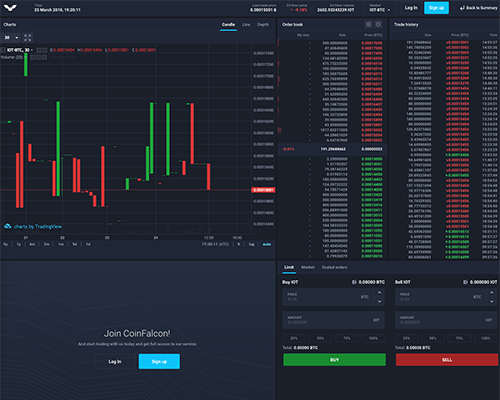Screen dimensions: 500x400
Task: Select 100% in Sell IOT
Action: tap(486, 338)
